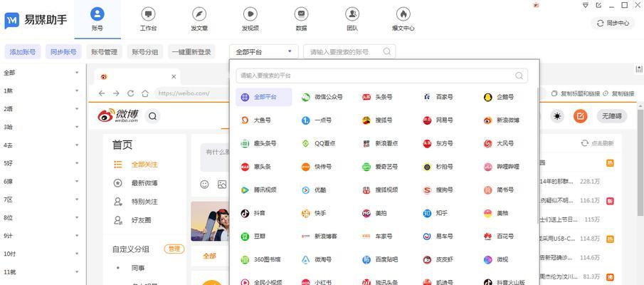Expand the 3哈 sidebar group
The width and height of the screenshot is (644, 285).
[77, 127]
